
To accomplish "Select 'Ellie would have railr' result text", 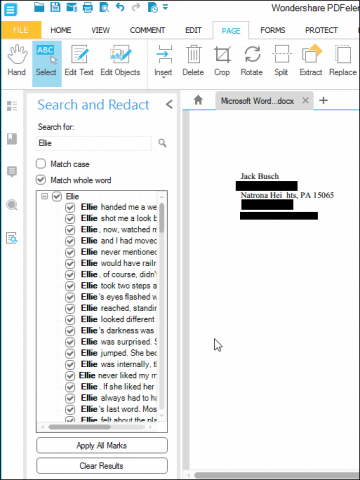I will point(119,263).
